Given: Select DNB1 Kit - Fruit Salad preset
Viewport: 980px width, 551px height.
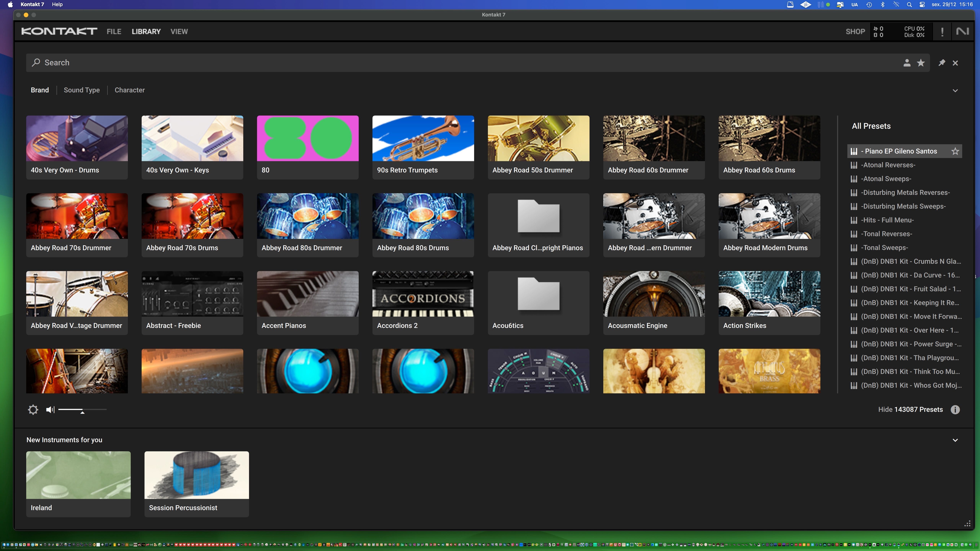Looking at the screenshot, I should pyautogui.click(x=905, y=289).
